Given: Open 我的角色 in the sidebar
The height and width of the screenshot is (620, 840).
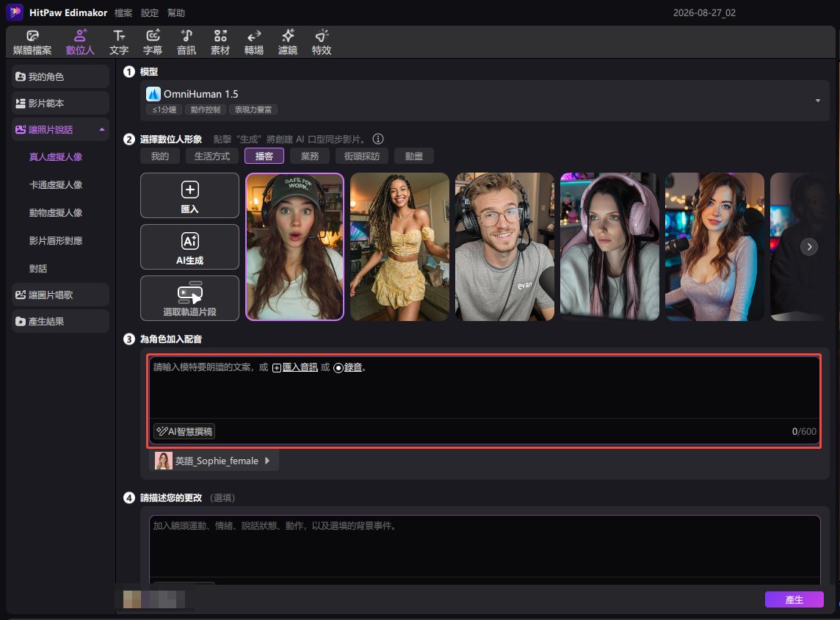Looking at the screenshot, I should [60, 76].
